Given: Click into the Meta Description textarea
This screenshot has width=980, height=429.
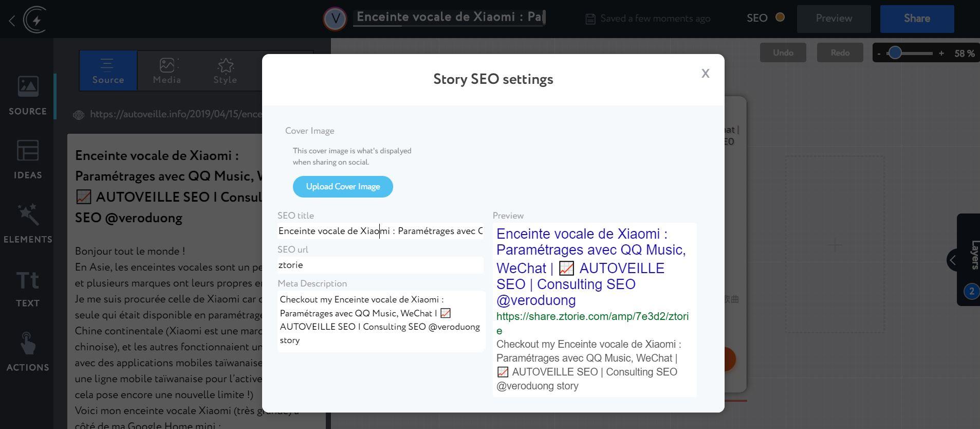Looking at the screenshot, I should (x=381, y=321).
